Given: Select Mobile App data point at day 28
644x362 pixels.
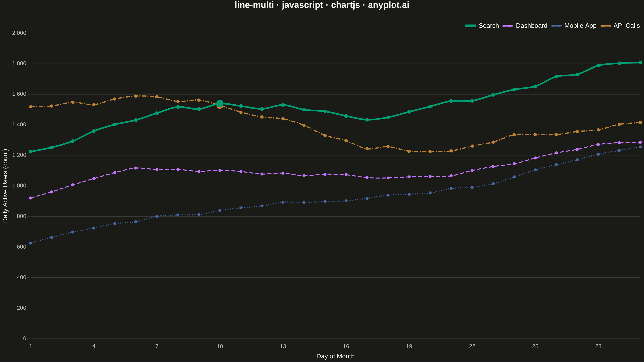Looking at the screenshot, I should [598, 154].
